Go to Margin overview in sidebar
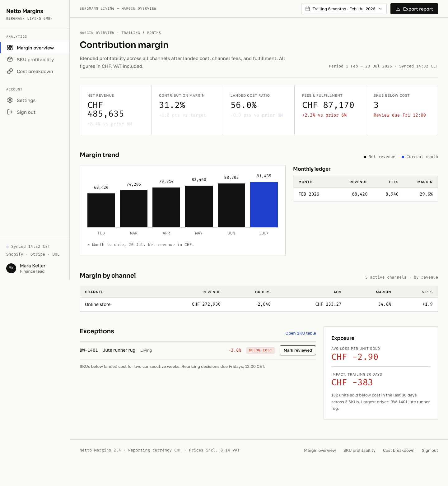 click(35, 48)
